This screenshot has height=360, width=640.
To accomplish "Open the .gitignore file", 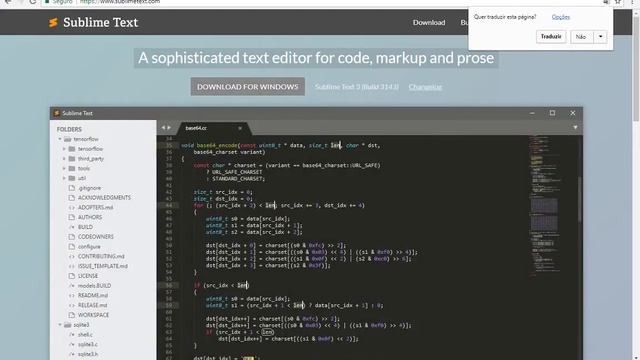I will click(89, 188).
